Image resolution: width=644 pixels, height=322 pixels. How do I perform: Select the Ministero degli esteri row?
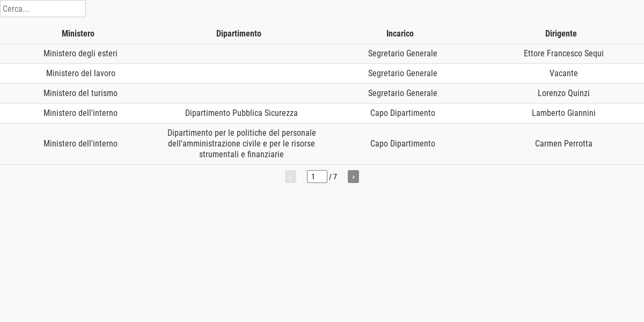(322, 54)
